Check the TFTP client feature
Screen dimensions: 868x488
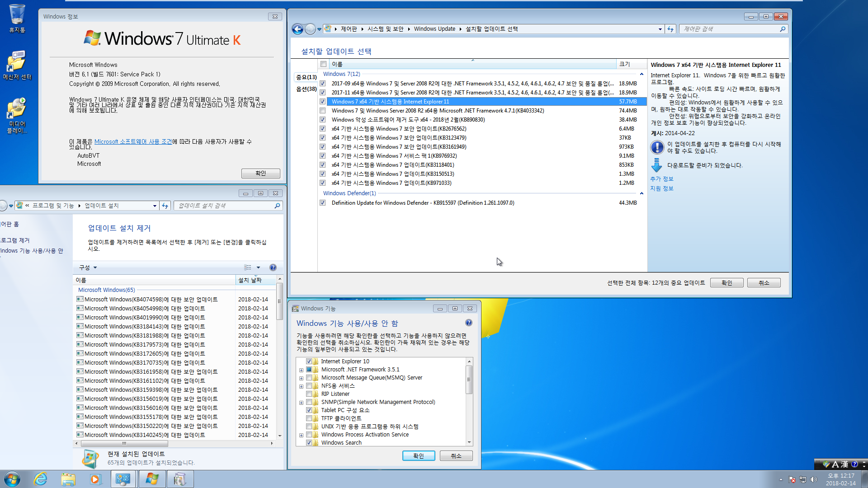(309, 418)
